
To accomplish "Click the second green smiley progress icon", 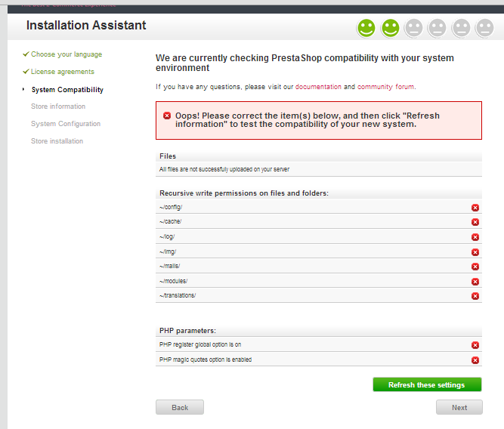I will (390, 29).
